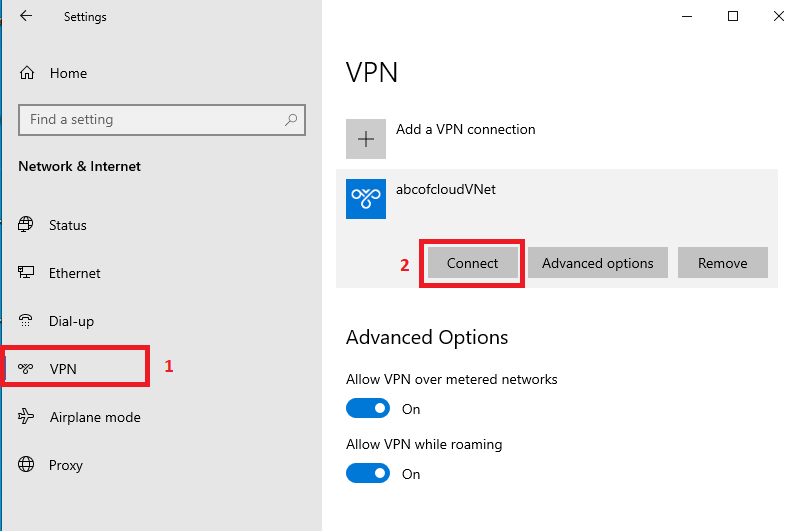Open the Status page
The height and width of the screenshot is (531, 800).
[67, 225]
